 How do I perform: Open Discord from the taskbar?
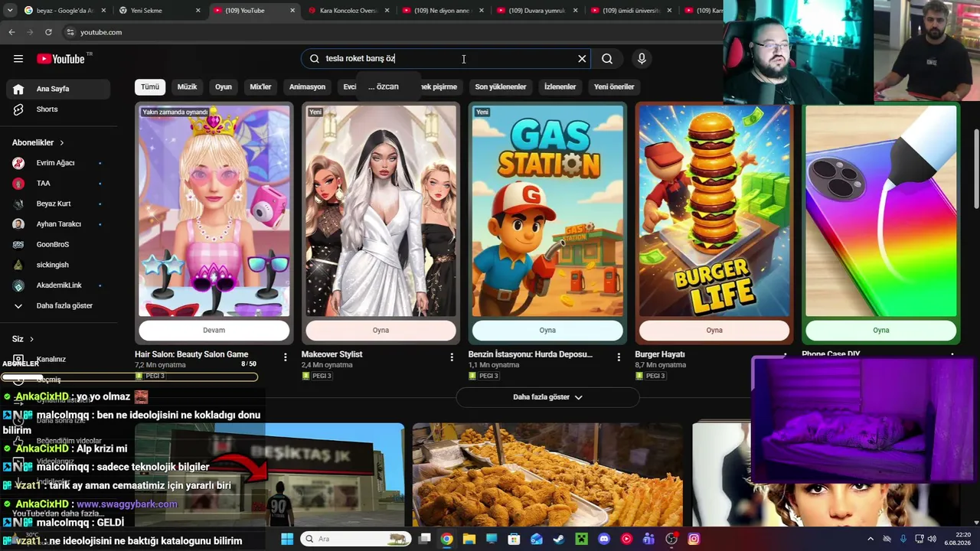coord(604,539)
